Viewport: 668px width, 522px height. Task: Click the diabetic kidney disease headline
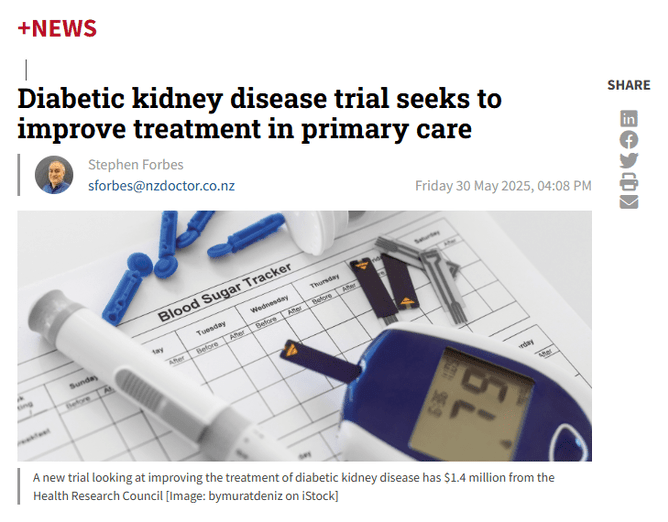(x=260, y=114)
